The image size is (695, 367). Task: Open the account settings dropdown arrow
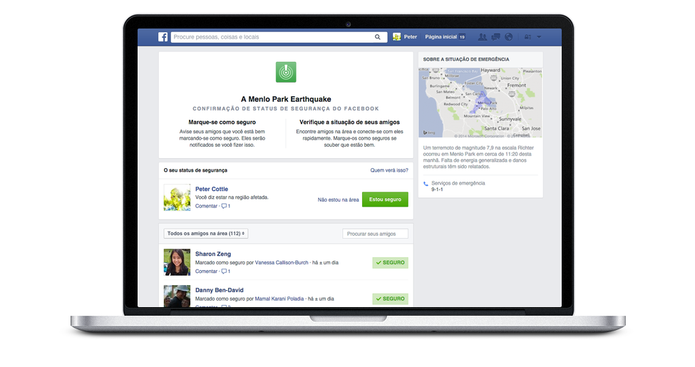click(x=539, y=37)
